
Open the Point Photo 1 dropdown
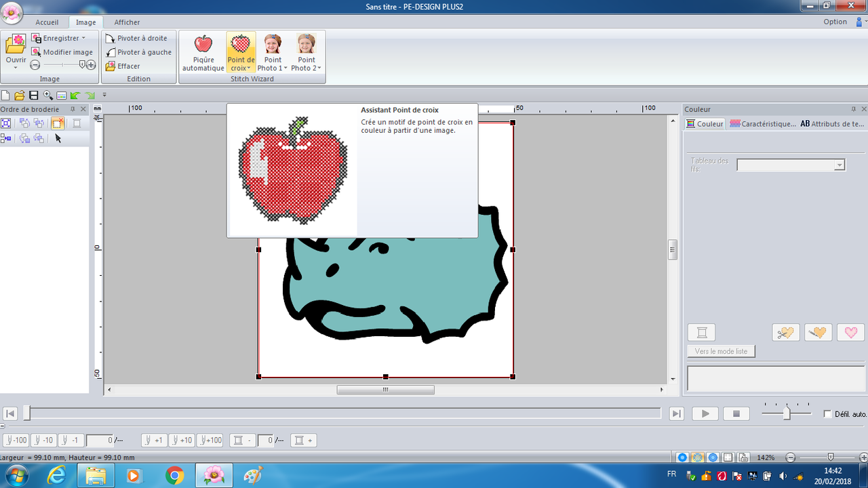point(273,68)
